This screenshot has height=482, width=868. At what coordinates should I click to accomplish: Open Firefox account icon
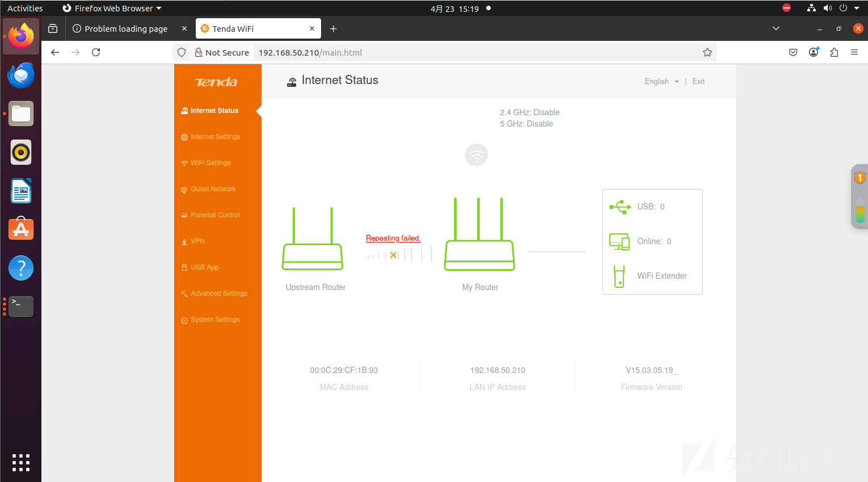(x=814, y=52)
